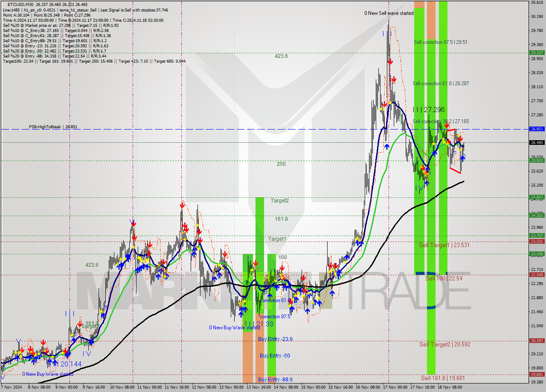Click the 'correction 87.5' buy label

(275, 317)
